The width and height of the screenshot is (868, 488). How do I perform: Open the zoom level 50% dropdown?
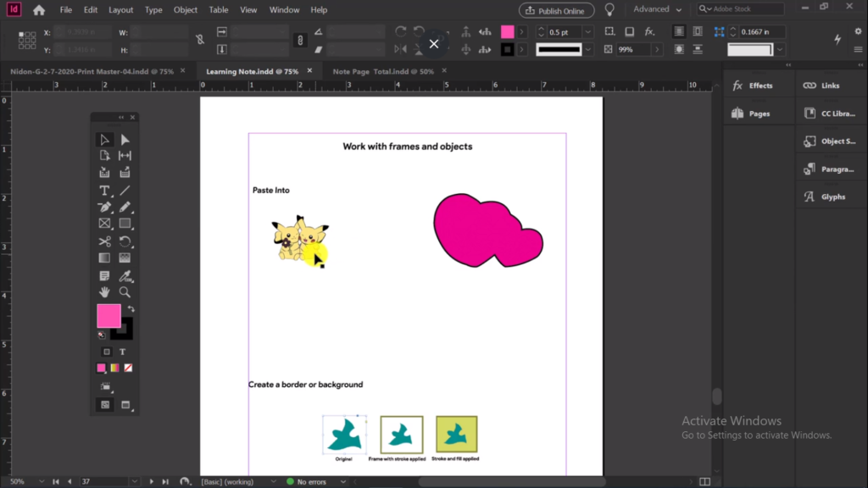42,482
